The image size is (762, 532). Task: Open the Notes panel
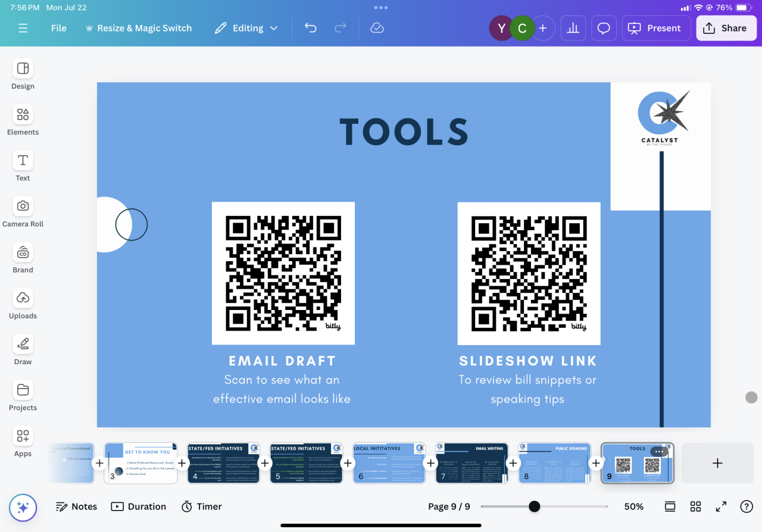(76, 506)
